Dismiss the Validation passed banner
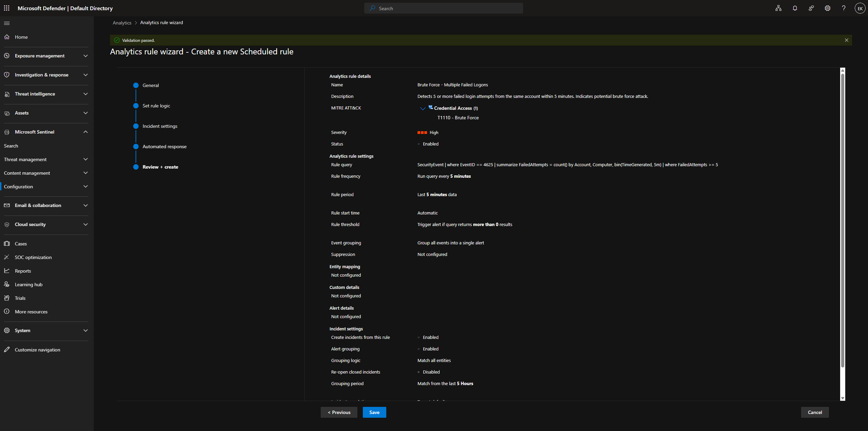This screenshot has height=431, width=868. click(x=846, y=40)
